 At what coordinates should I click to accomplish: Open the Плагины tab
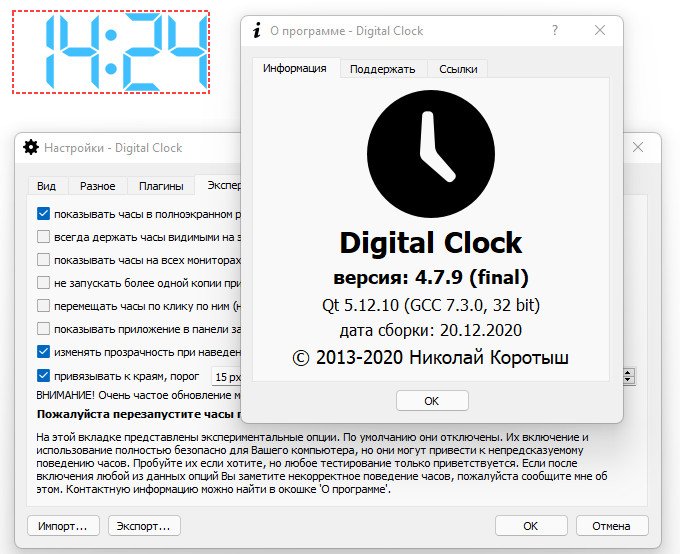161,186
